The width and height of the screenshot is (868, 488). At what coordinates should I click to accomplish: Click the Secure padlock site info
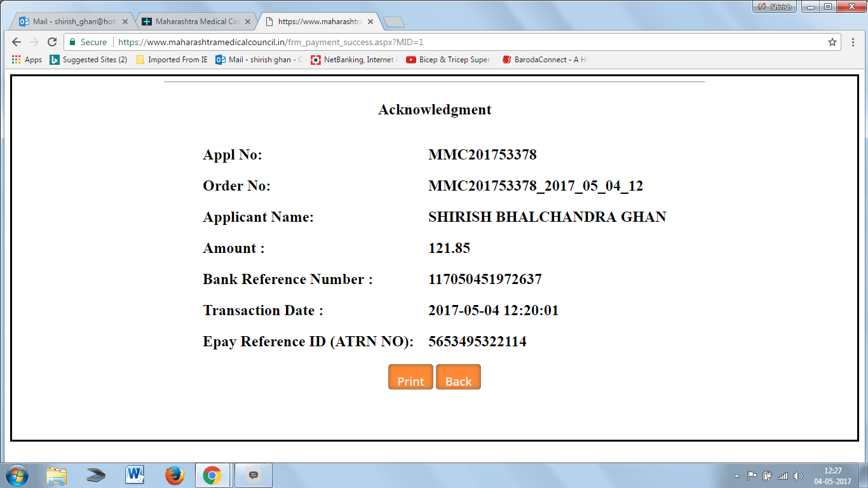(x=88, y=42)
